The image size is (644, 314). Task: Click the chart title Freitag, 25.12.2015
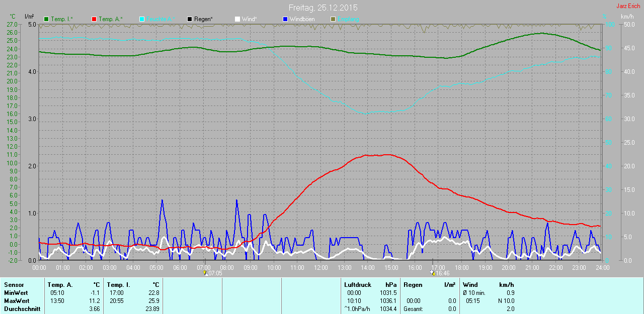tap(323, 8)
